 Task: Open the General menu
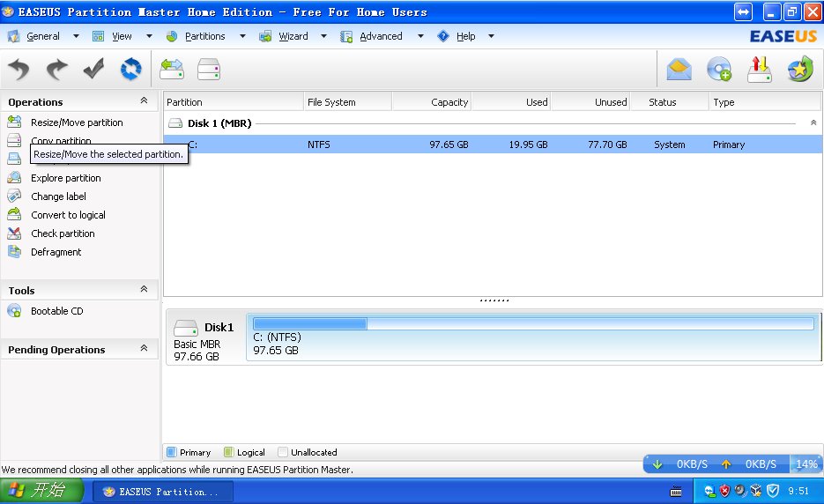43,36
